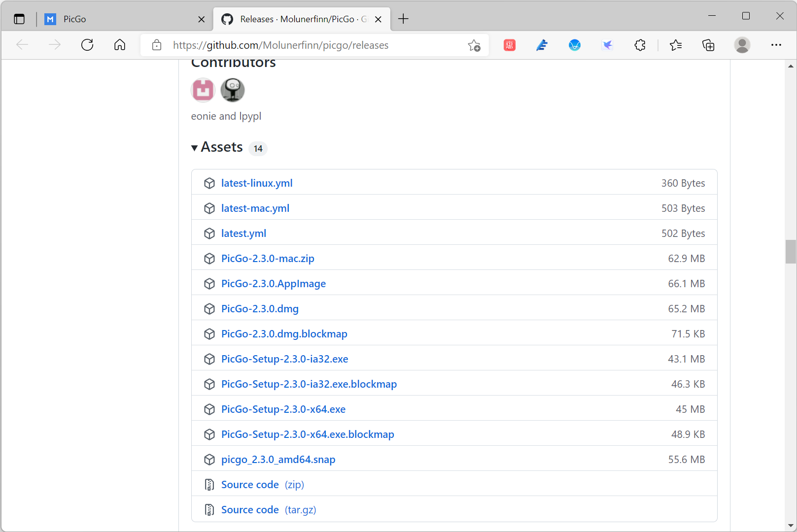This screenshot has width=797, height=532.
Task: Open the browser Extensions puzzle icon
Action: 640,45
